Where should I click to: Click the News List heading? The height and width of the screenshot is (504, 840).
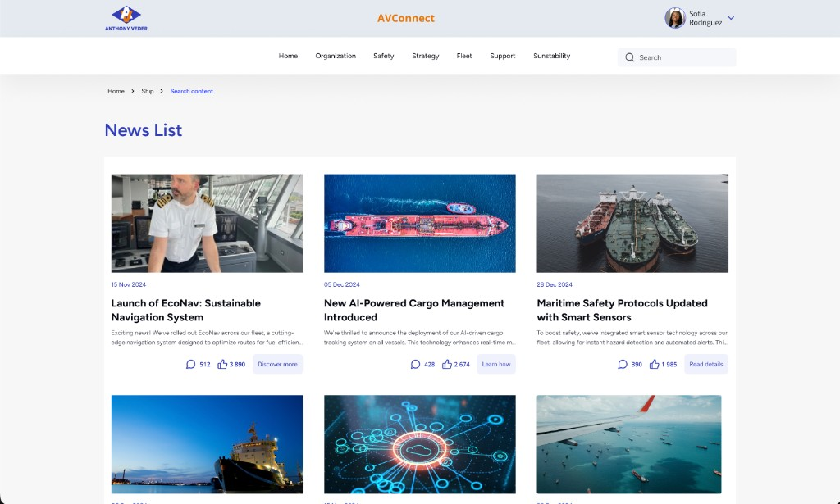pyautogui.click(x=143, y=130)
